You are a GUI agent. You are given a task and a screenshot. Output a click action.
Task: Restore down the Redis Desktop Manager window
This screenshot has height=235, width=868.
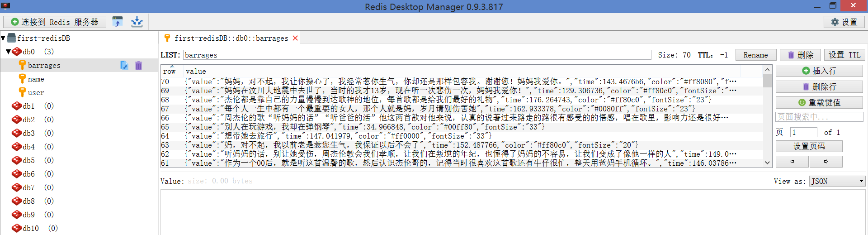point(833,6)
